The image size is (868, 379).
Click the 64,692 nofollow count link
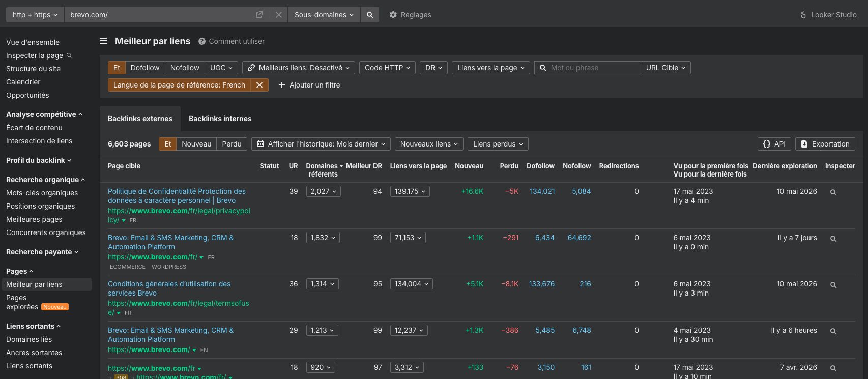[579, 238]
